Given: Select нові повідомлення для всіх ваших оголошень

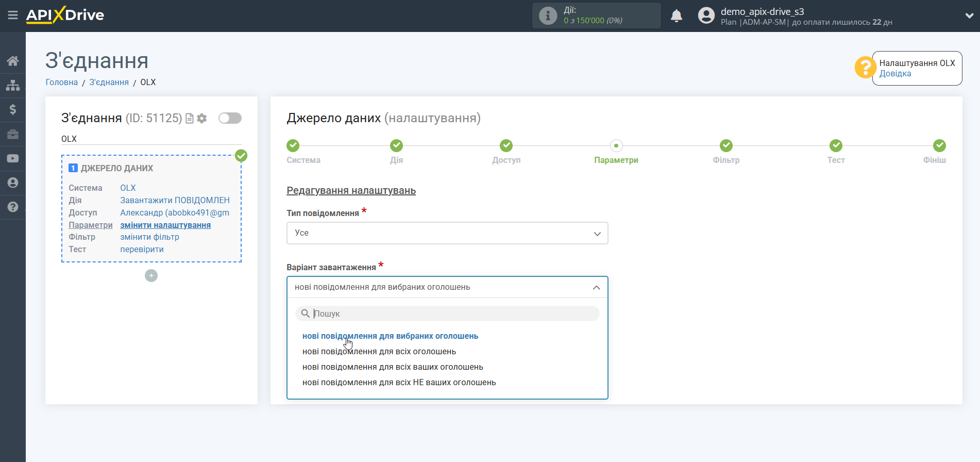Looking at the screenshot, I should [393, 367].
